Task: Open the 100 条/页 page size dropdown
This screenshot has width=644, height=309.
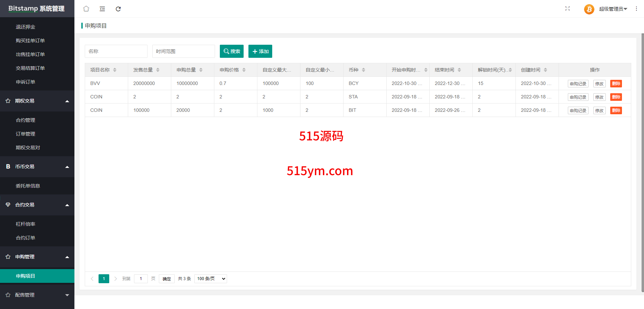Action: pos(211,279)
